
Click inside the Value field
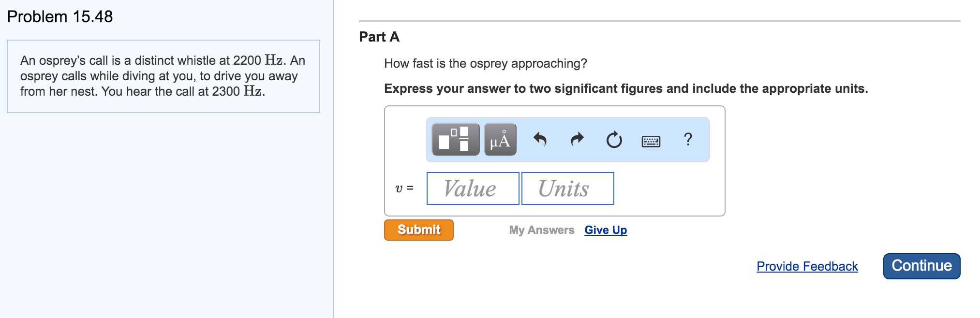pos(472,188)
